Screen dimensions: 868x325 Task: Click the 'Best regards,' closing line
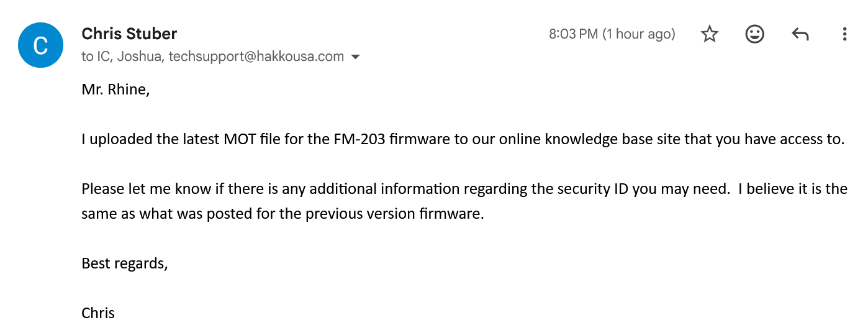coord(125,263)
